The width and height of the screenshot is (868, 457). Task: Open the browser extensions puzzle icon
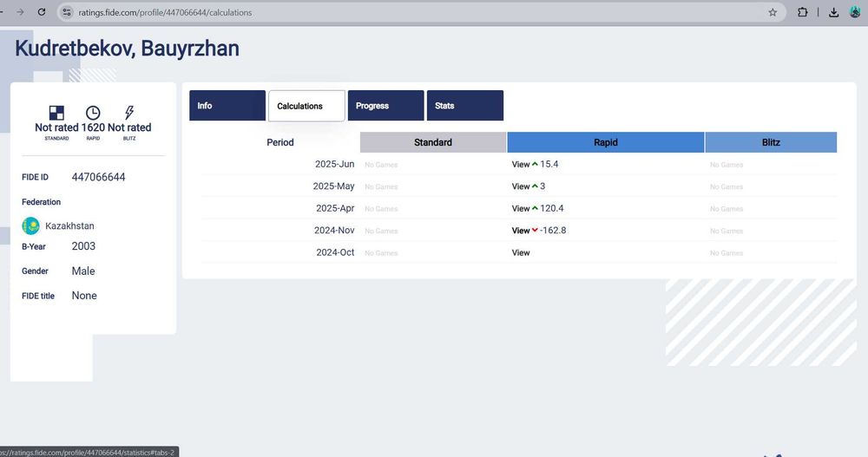coord(802,12)
